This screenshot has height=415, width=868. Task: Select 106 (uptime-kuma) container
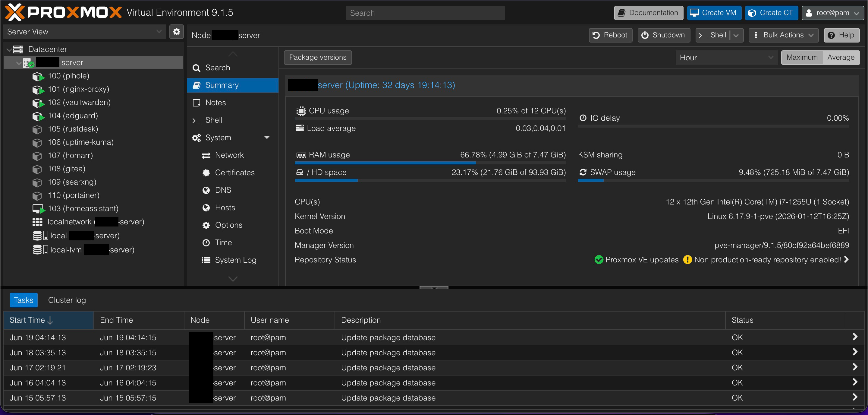pyautogui.click(x=80, y=142)
